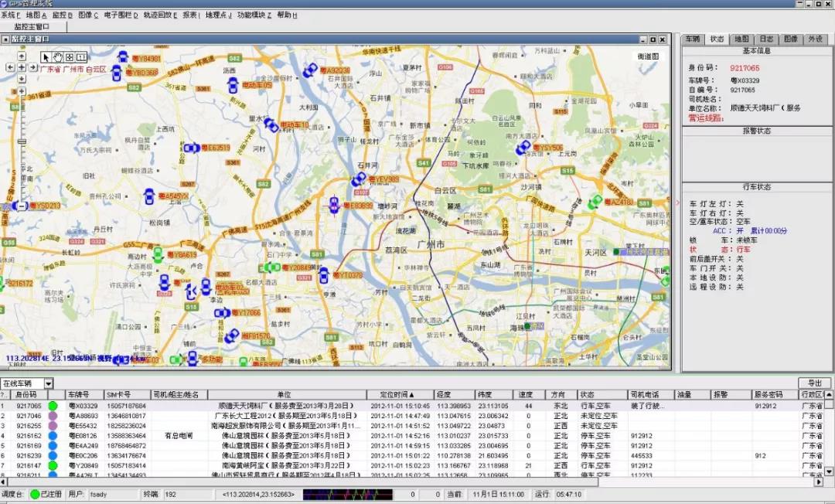Click vehicle icon labeled 粤YBD368 on map
Screen dimensions: 835x504
coord(117,73)
